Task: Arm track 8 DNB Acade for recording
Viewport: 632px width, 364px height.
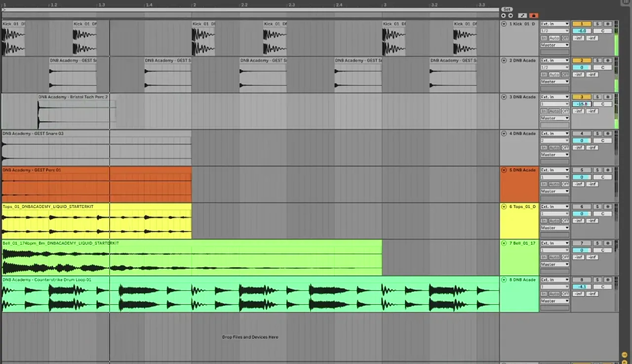Action: coord(608,279)
